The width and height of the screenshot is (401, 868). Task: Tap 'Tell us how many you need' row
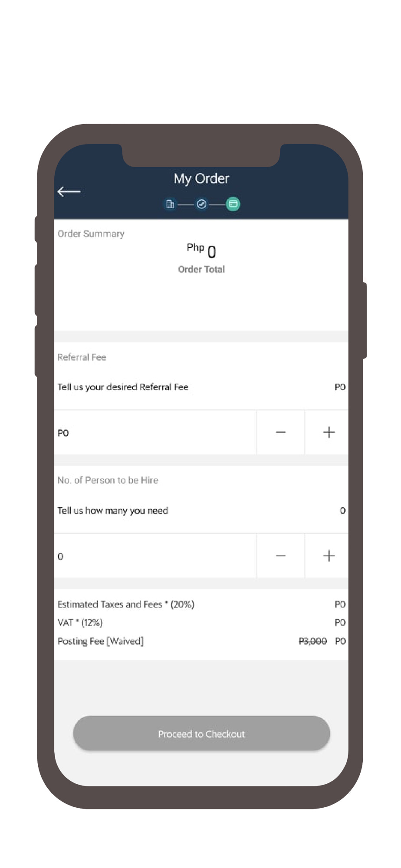(201, 510)
